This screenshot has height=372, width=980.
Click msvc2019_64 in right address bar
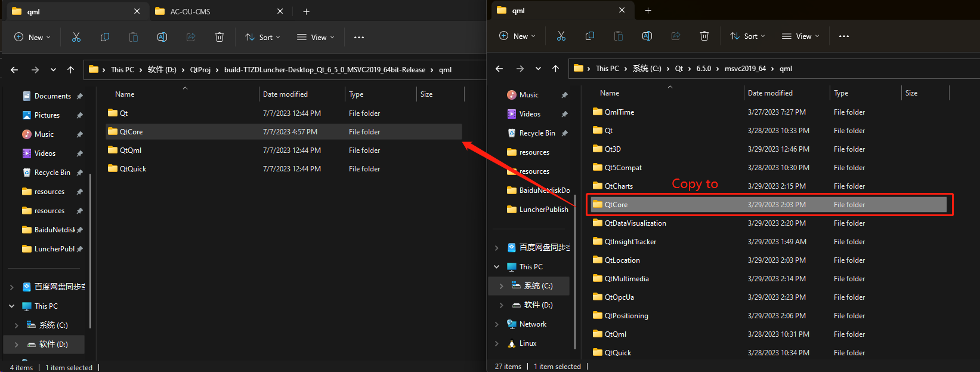click(745, 69)
